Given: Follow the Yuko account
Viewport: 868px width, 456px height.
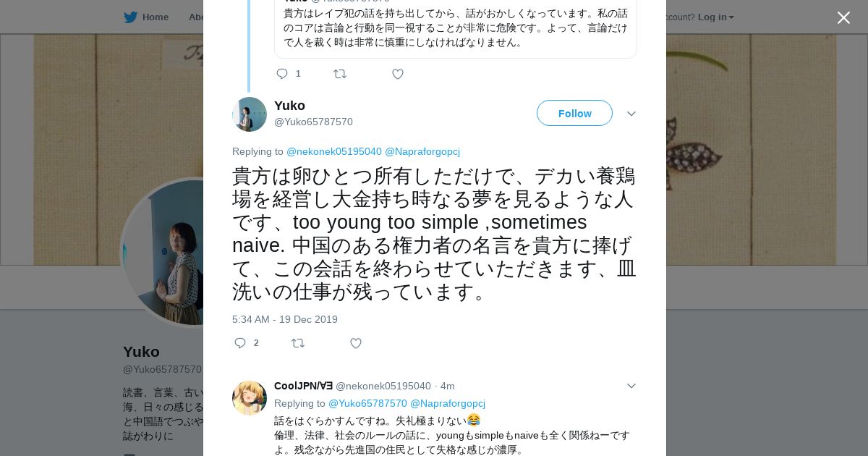Looking at the screenshot, I should (574, 114).
